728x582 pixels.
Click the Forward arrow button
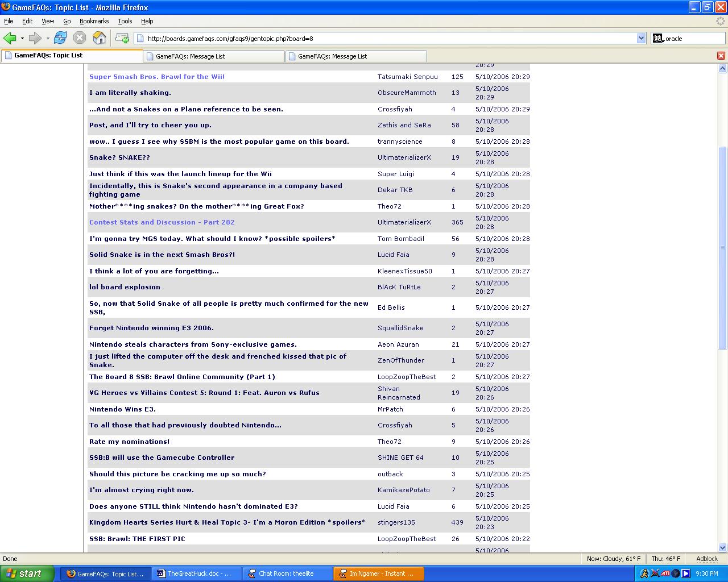(35, 38)
